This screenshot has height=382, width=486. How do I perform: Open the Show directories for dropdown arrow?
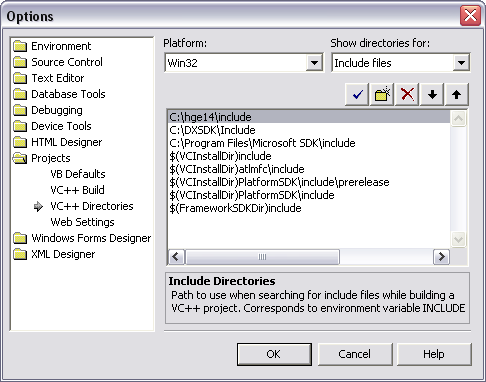pos(461,63)
